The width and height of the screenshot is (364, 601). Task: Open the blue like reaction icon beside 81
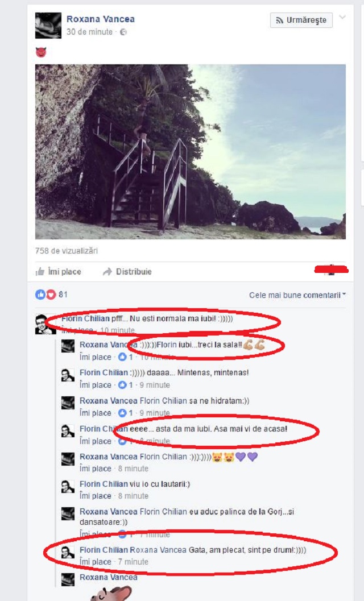pos(40,295)
